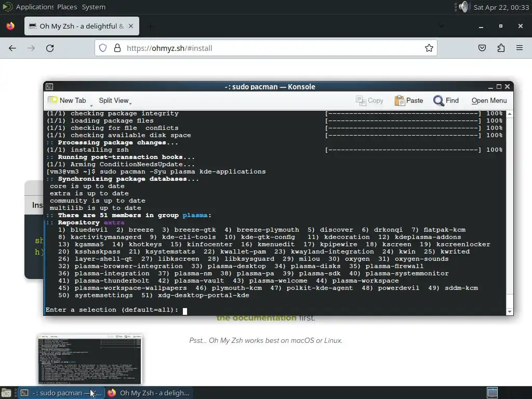Go back a page in Firefox
532x399 pixels.
tap(12, 48)
